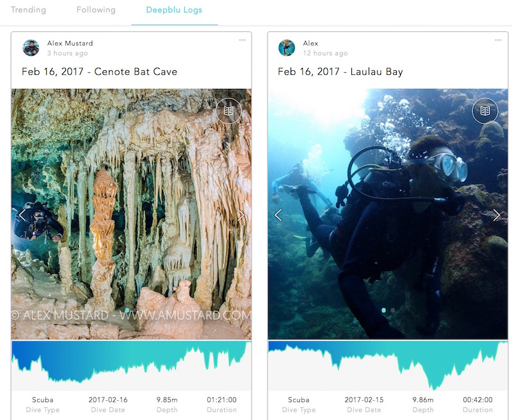The width and height of the screenshot is (512, 420).
Task: Select second carousel dot on Laulau Bay photo
Action: click(x=392, y=310)
